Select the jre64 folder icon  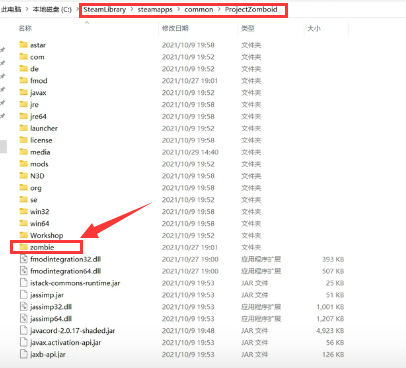click(23, 116)
